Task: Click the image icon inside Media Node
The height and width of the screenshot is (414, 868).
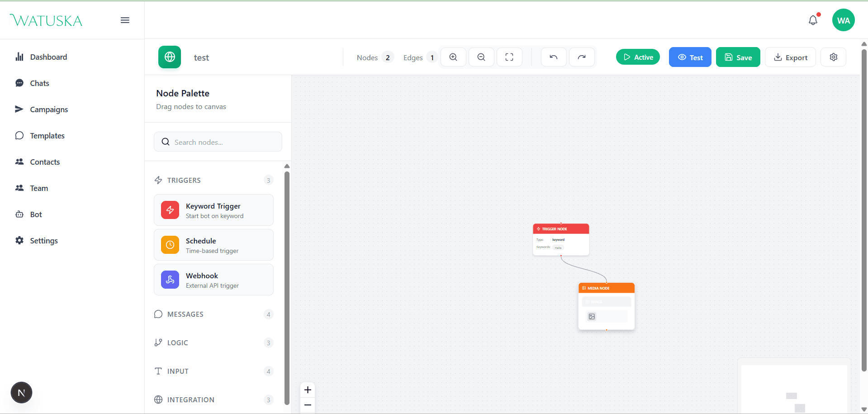Action: click(x=592, y=317)
